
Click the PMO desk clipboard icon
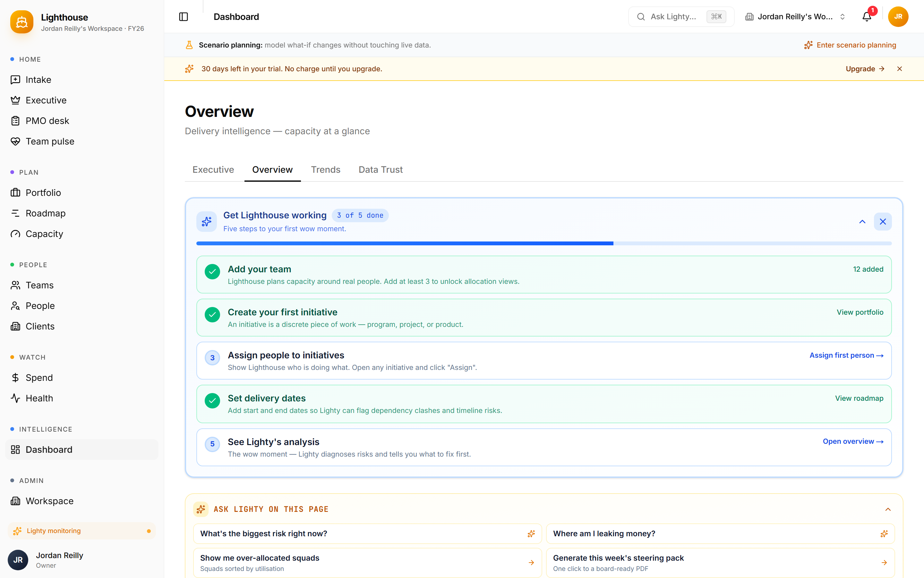(15, 121)
